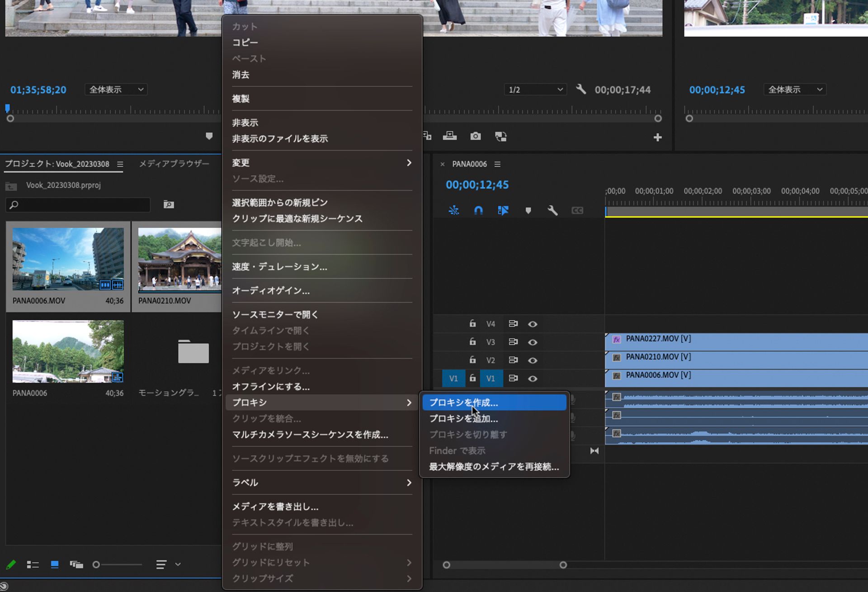The height and width of the screenshot is (592, 868).
Task: Open the 1/2 playback resolution dropdown
Action: (535, 89)
